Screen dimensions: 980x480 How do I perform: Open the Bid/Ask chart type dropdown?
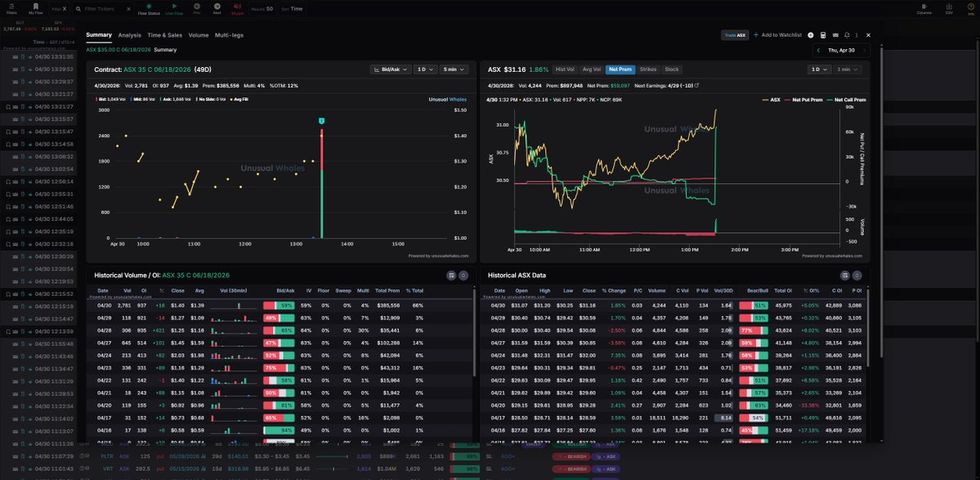click(391, 70)
